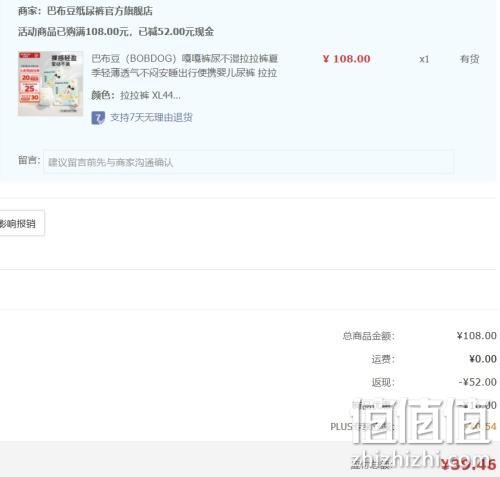Click the 颜色：拉拉裤 XL44 specification text
Image resolution: width=500 pixels, height=477 pixels.
tap(136, 96)
